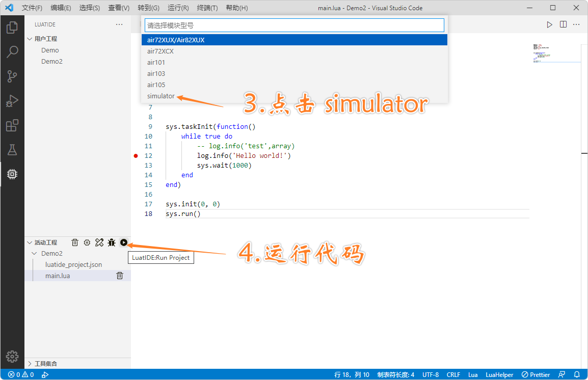Open the 终端(T) menu
The width and height of the screenshot is (588, 380).
tap(207, 8)
